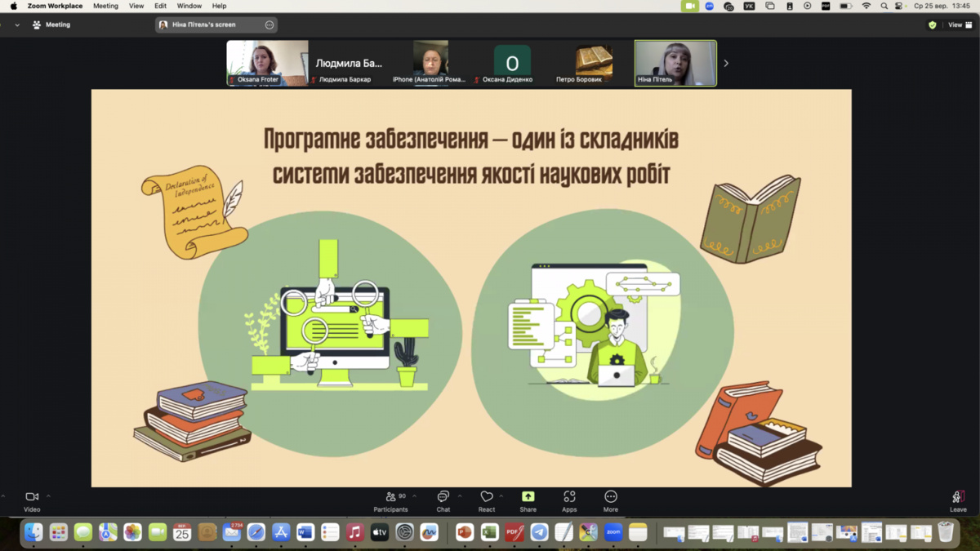The image size is (980, 551).
Task: Open FaceTime from the Dock
Action: (x=158, y=532)
